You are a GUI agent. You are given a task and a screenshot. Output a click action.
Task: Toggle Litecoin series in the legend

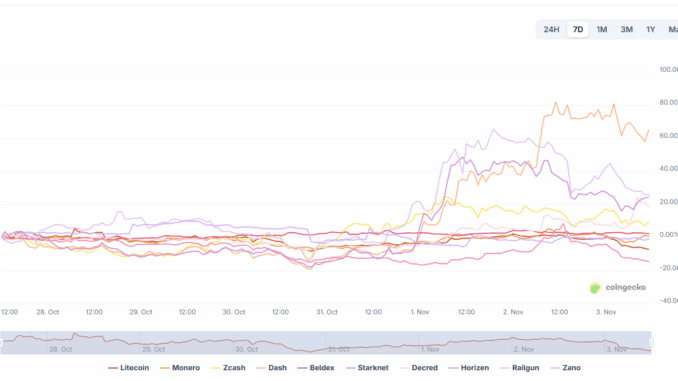point(128,368)
